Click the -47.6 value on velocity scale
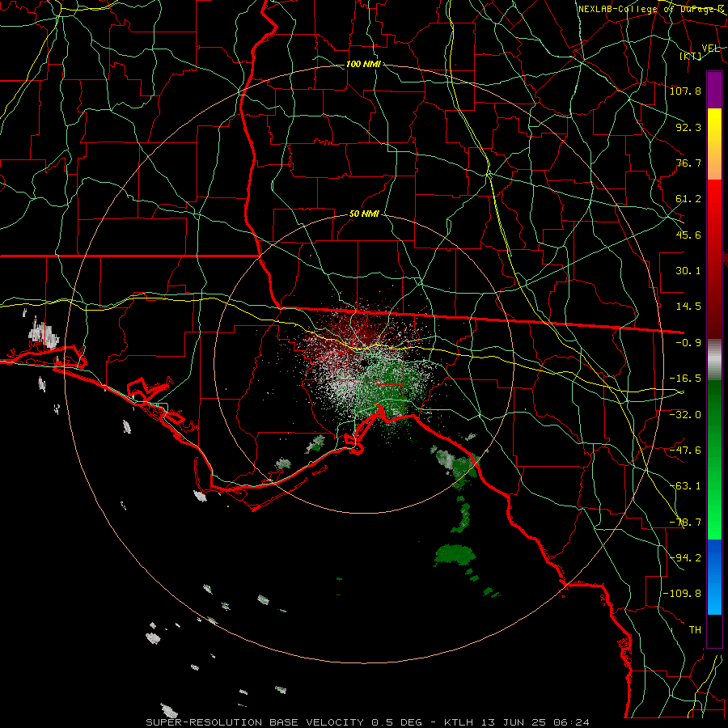The width and height of the screenshot is (728, 728). point(685,451)
